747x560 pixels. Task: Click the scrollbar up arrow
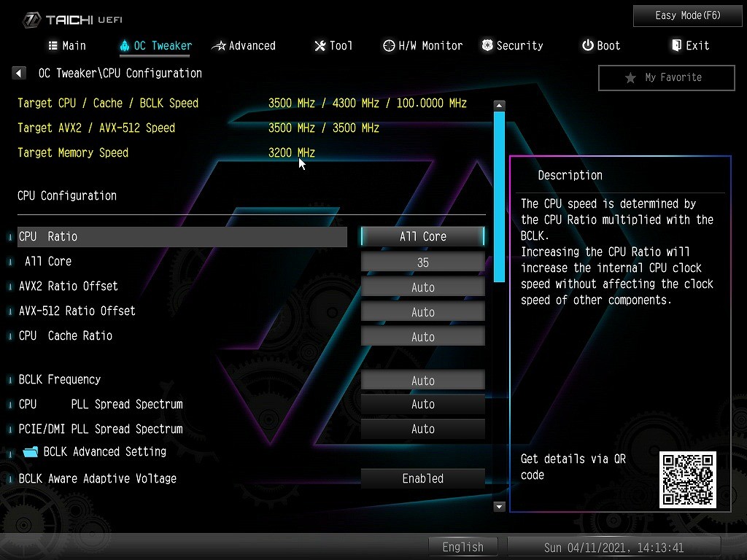pyautogui.click(x=499, y=105)
